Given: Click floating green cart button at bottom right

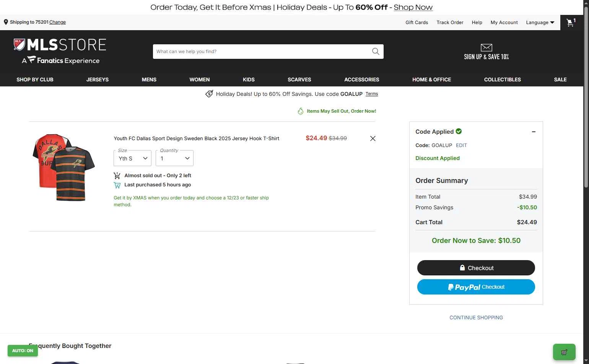Looking at the screenshot, I should pyautogui.click(x=564, y=352).
